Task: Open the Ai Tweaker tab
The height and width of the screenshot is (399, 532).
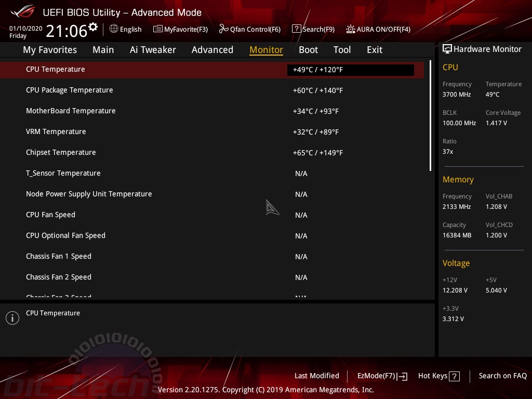Action: tap(153, 50)
